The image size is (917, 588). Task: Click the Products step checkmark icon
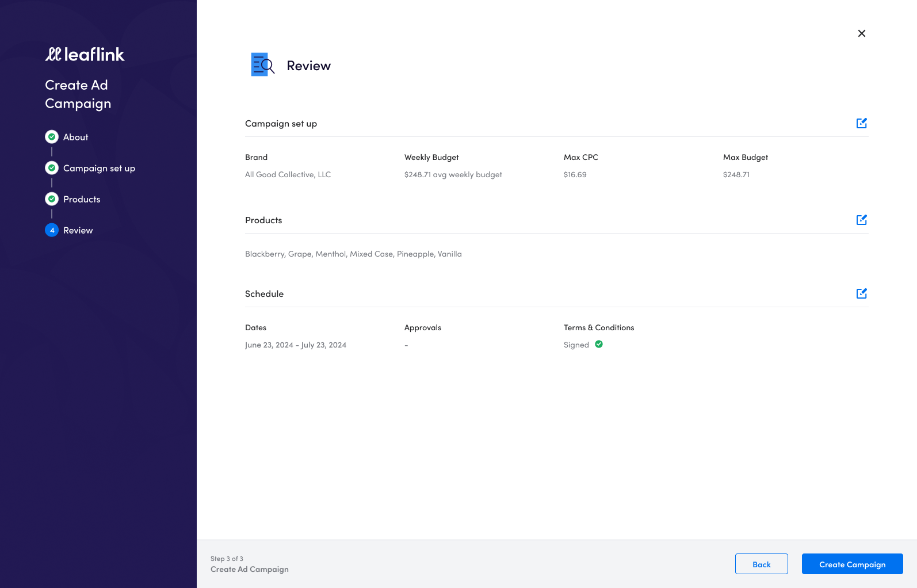tap(52, 199)
